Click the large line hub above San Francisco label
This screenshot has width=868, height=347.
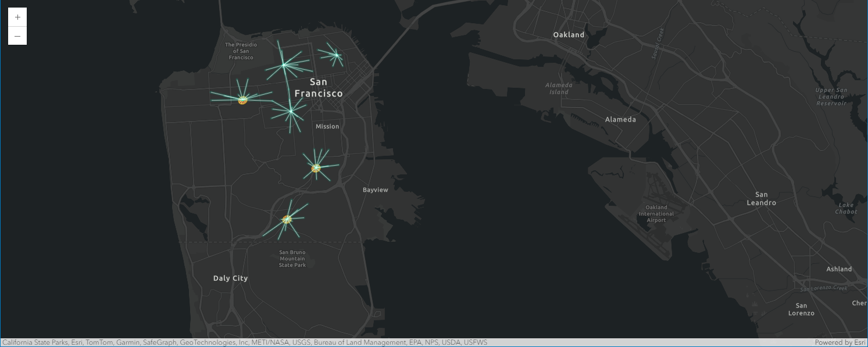tap(284, 65)
